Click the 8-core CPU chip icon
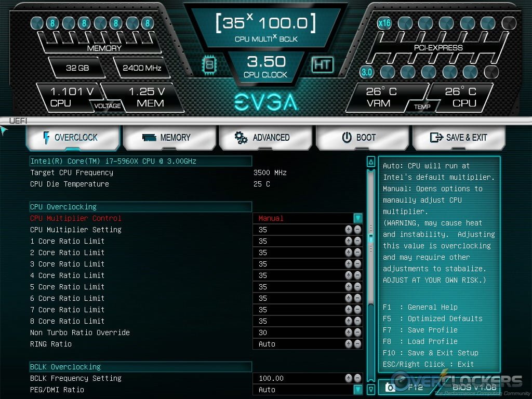532x399 pixels. pos(209,64)
